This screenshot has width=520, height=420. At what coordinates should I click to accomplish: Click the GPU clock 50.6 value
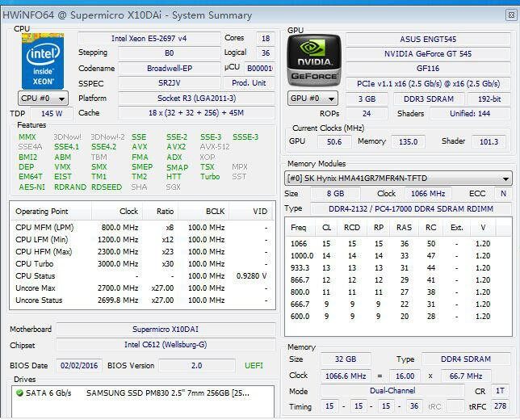click(x=334, y=141)
